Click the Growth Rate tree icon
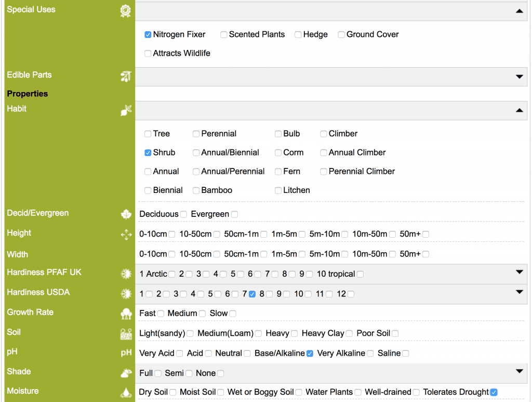This screenshot has width=532, height=402. [126, 314]
